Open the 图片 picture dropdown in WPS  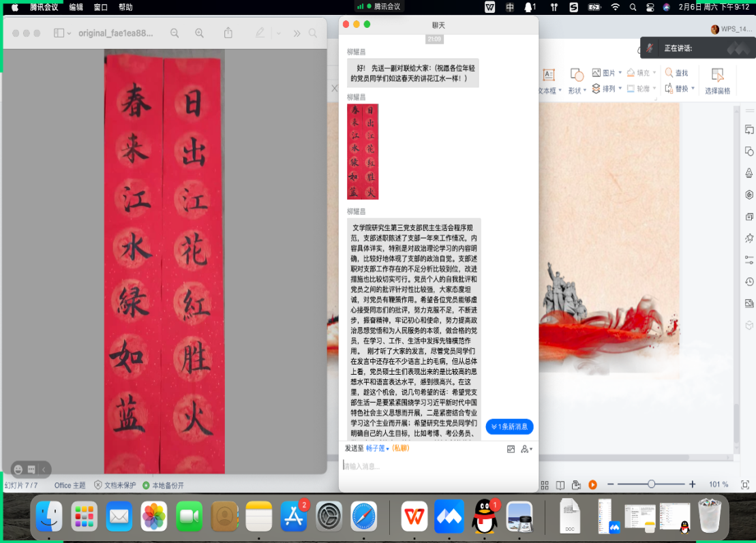click(607, 73)
